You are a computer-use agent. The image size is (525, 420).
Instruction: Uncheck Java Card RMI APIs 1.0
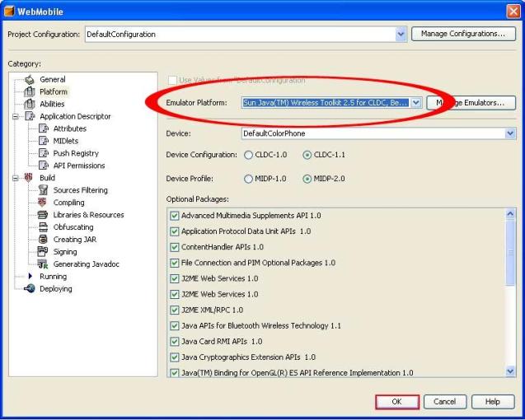[174, 342]
